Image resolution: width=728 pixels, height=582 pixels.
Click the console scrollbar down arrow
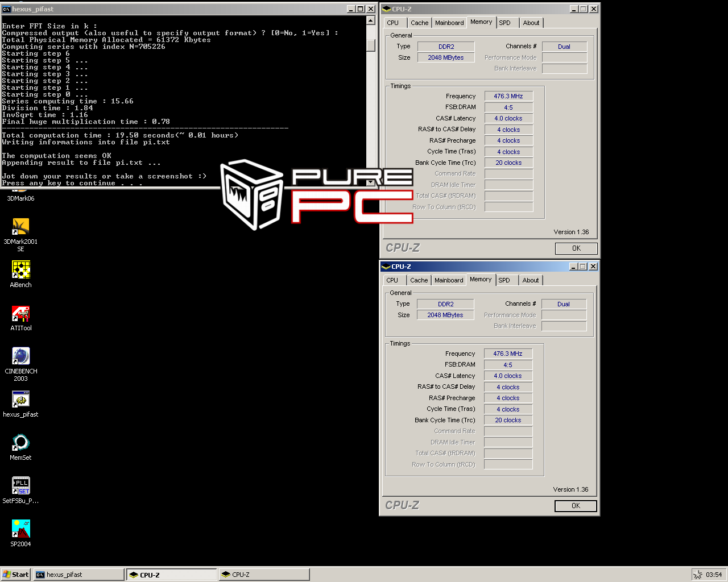[371, 182]
